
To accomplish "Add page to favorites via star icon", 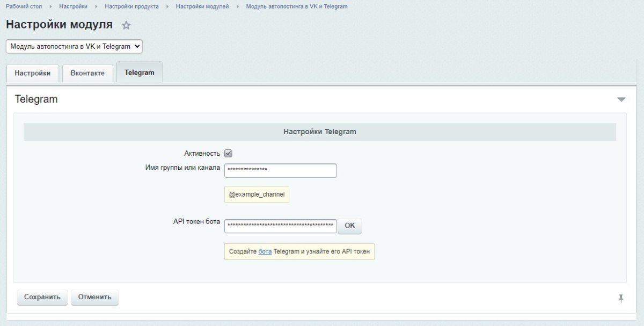I will point(126,25).
